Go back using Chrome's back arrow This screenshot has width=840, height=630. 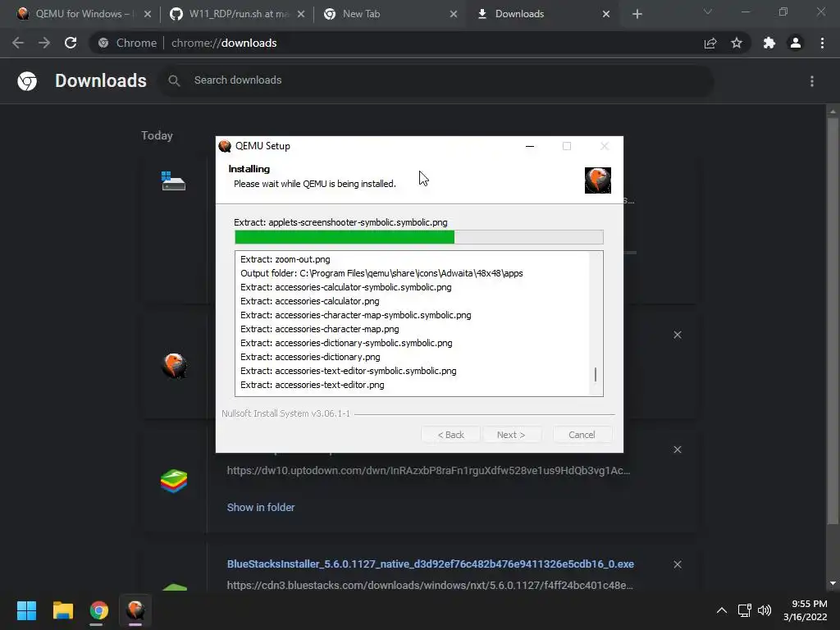18,43
